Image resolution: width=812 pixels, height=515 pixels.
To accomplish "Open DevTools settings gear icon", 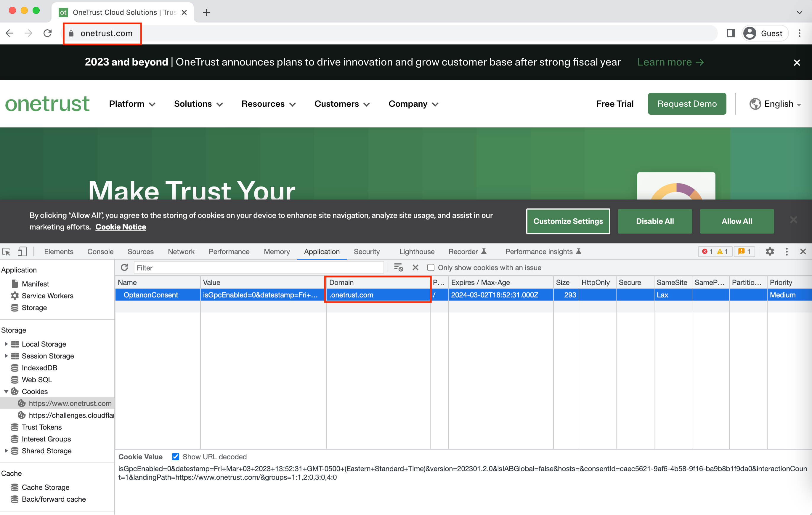I will (770, 251).
